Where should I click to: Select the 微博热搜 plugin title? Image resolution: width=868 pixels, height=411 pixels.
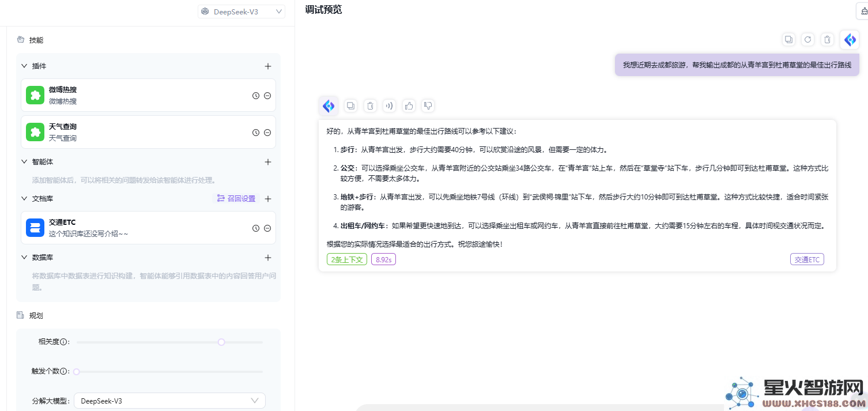pyautogui.click(x=63, y=90)
